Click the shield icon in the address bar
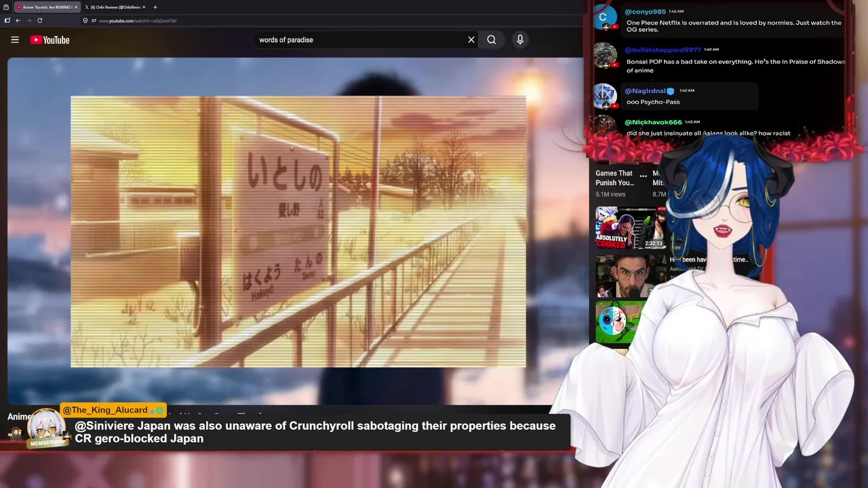The height and width of the screenshot is (488, 868). click(x=85, y=20)
